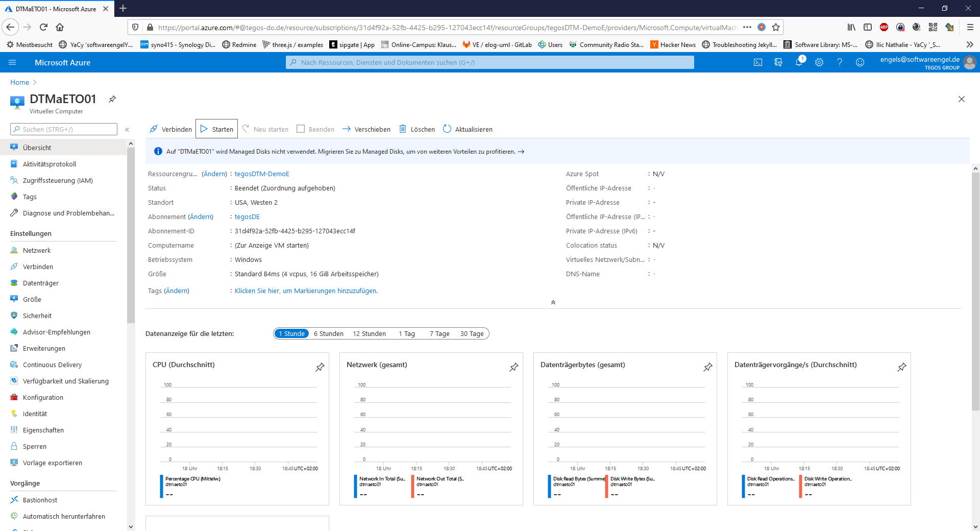Image resolution: width=980 pixels, height=531 pixels.
Task: Select the 30 Tage time range
Action: [472, 333]
